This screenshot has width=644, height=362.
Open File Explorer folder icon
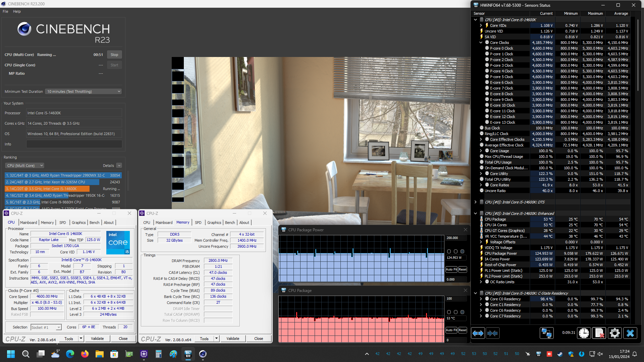click(100, 354)
